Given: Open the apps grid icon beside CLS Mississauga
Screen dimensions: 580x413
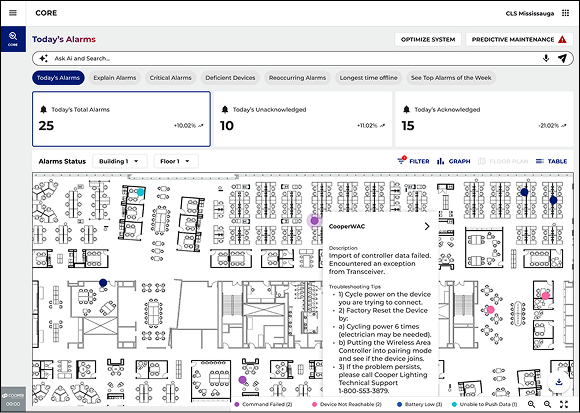Looking at the screenshot, I should point(565,13).
